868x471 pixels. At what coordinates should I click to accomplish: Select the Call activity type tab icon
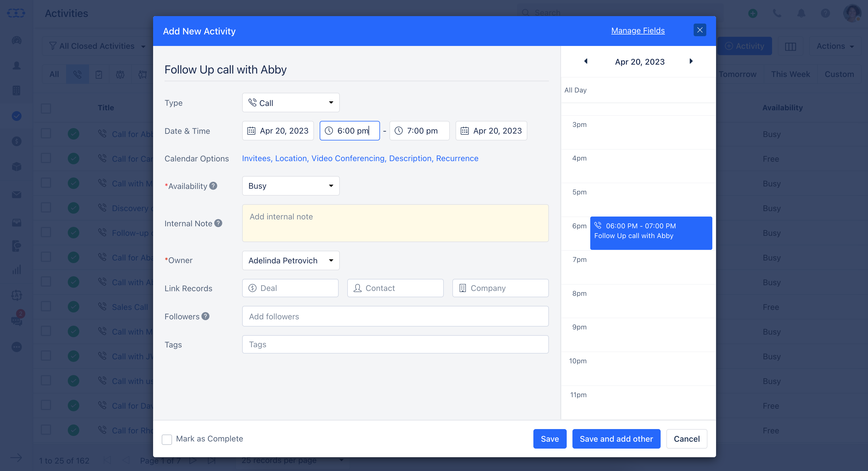77,74
